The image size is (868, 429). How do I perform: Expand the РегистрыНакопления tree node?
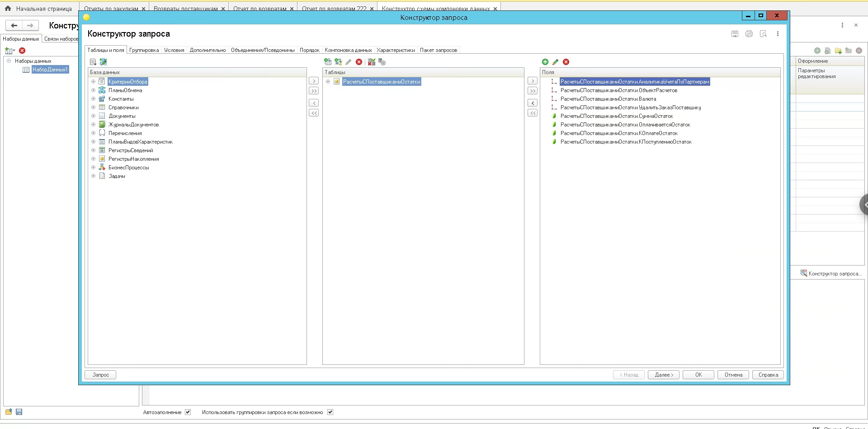click(94, 159)
